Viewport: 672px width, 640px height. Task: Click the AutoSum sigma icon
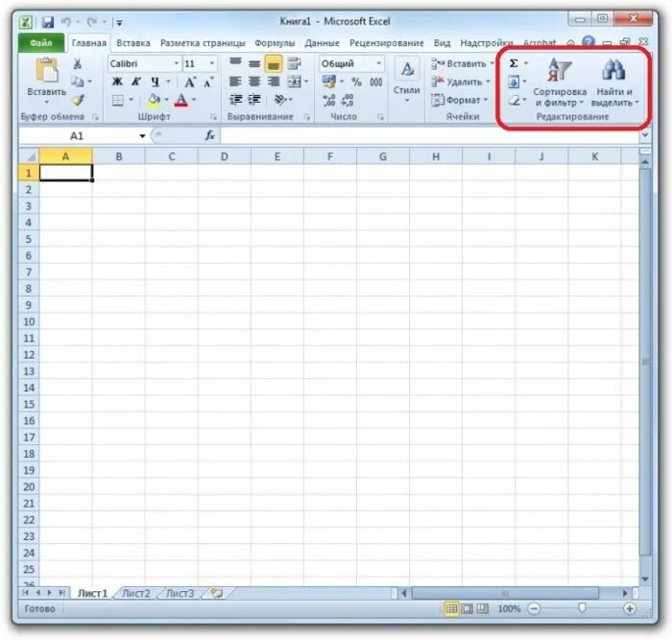pos(514,64)
